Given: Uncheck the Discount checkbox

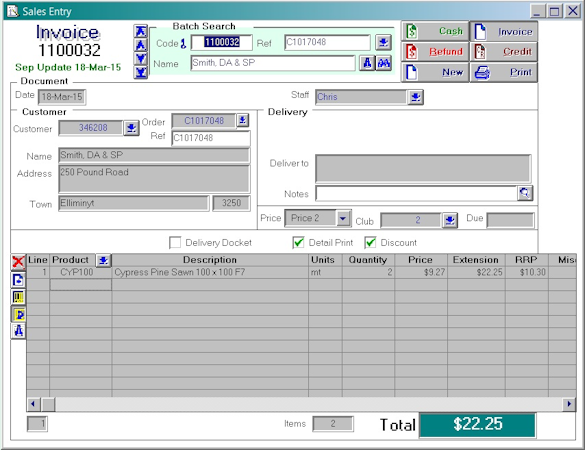Looking at the screenshot, I should point(370,243).
